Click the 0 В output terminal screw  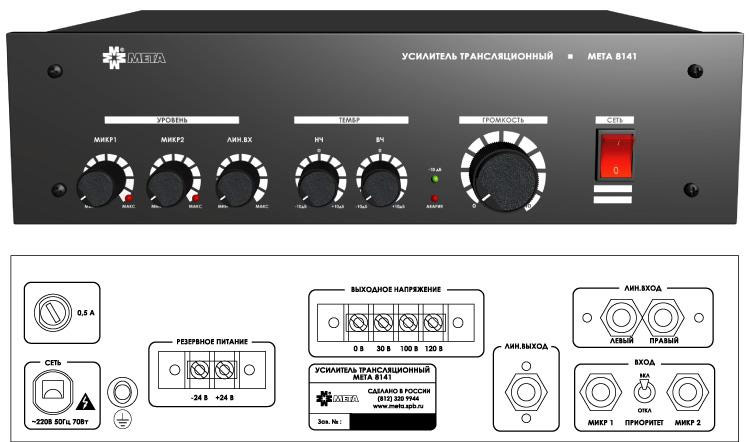pos(358,323)
